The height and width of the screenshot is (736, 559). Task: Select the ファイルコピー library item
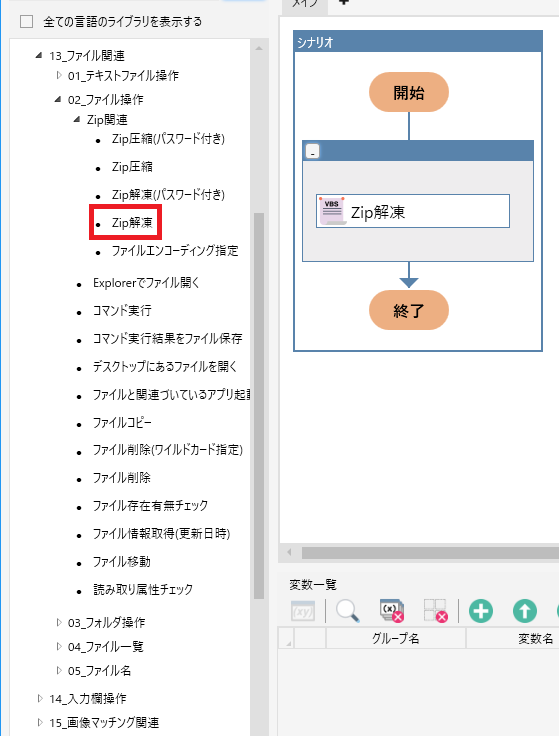point(122,423)
